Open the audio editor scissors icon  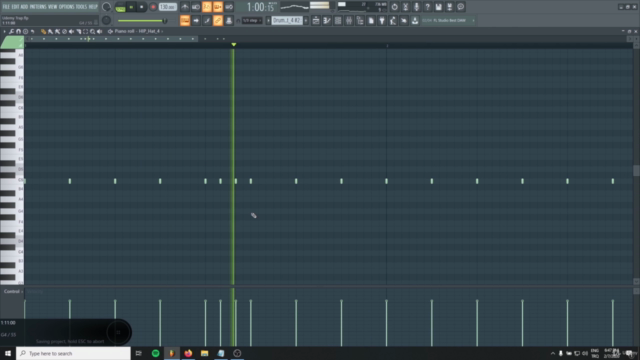pos(405,7)
